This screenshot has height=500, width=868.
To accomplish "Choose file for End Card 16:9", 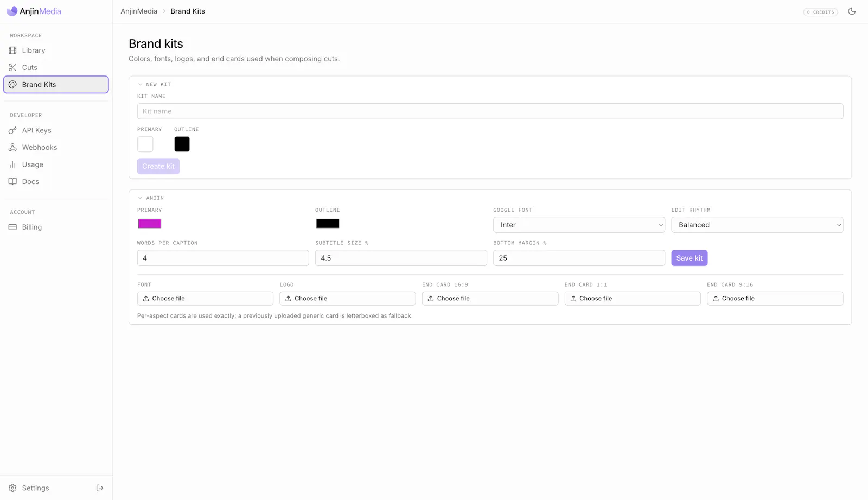I will pos(490,299).
